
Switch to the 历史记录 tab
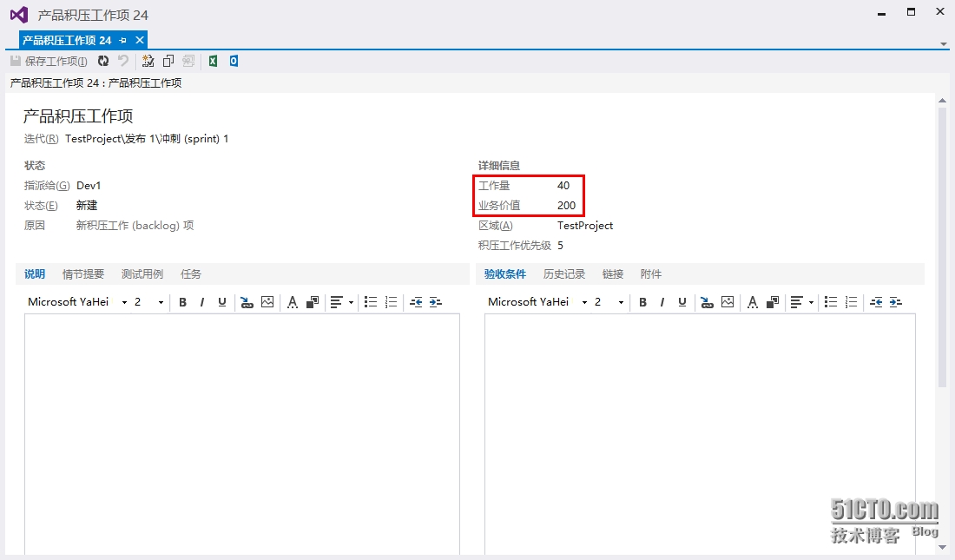pyautogui.click(x=564, y=274)
